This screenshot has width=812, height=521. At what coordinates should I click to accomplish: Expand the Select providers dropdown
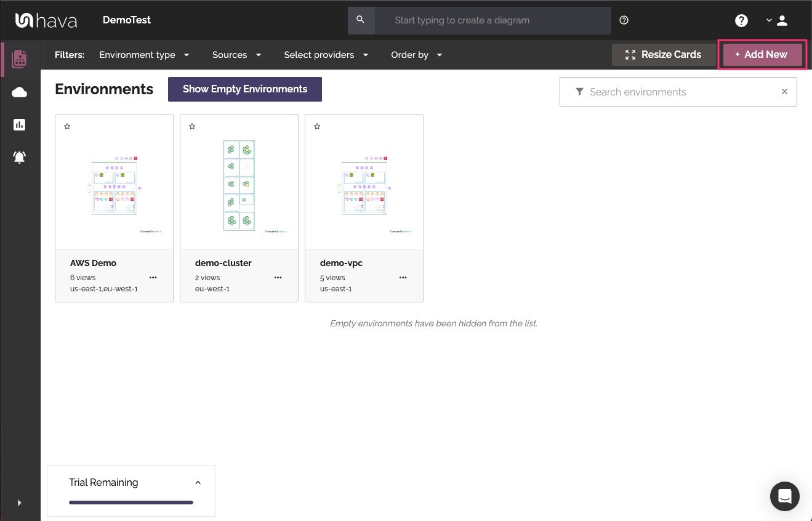[326, 55]
